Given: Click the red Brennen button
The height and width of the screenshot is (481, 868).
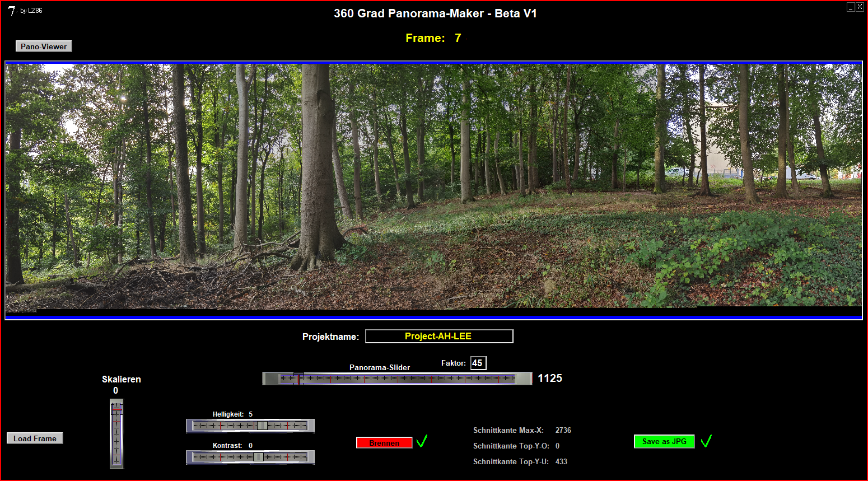Looking at the screenshot, I should [384, 443].
